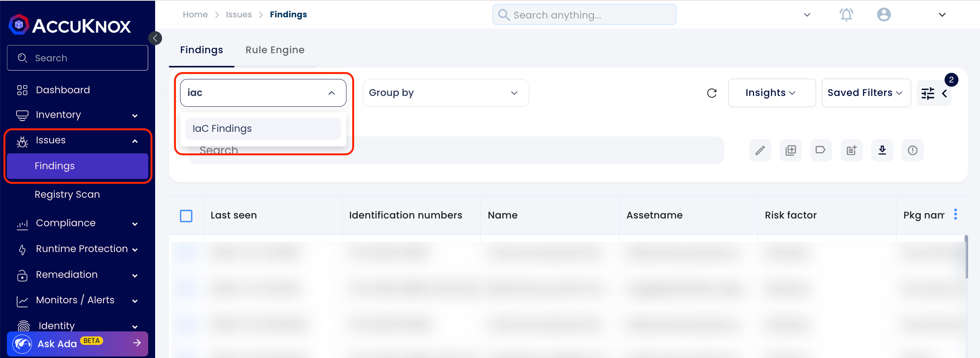Click the add-to-group plus icon
980x358 pixels.
tap(791, 150)
